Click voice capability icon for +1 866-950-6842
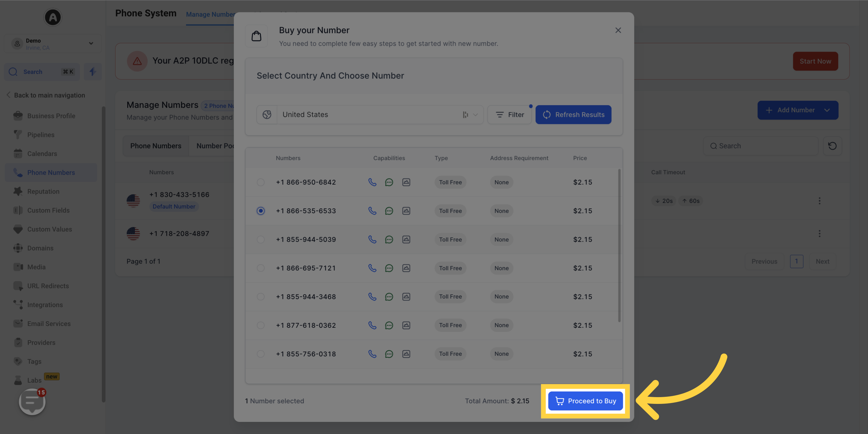This screenshot has width=868, height=434. pos(372,182)
